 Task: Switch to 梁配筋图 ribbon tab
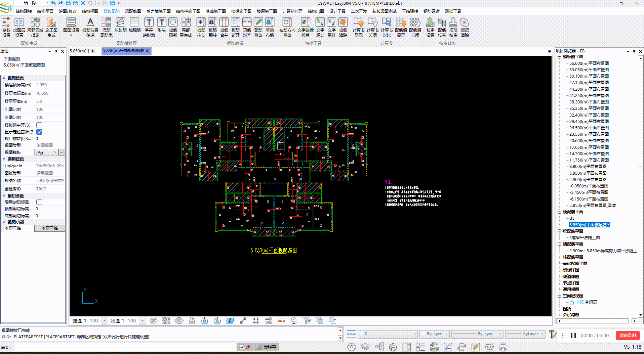[x=133, y=11]
